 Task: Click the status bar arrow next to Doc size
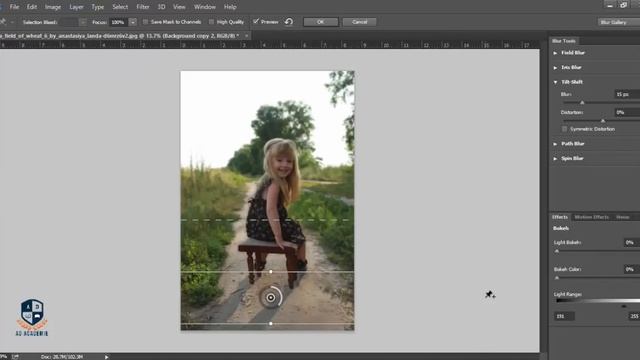pyautogui.click(x=107, y=357)
